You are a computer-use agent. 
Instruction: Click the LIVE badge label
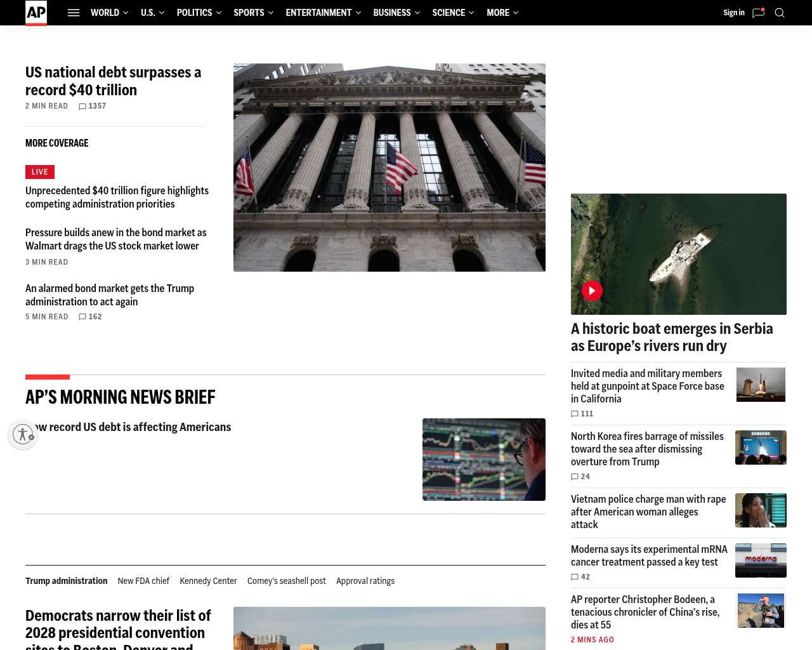(x=40, y=172)
